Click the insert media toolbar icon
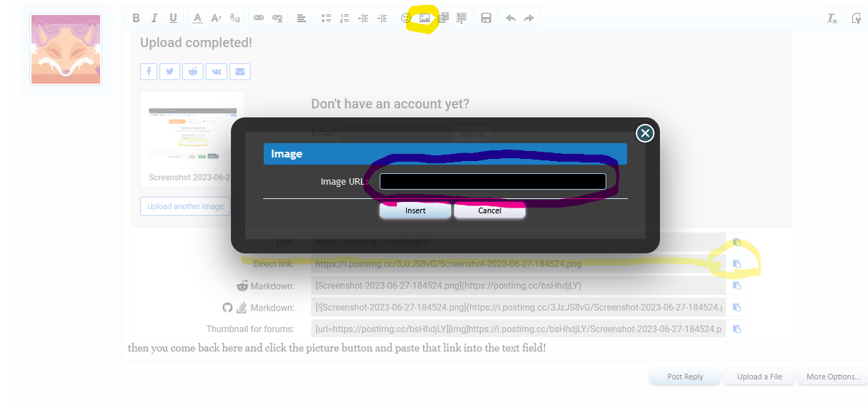Image resolution: width=868 pixels, height=403 pixels. (443, 18)
